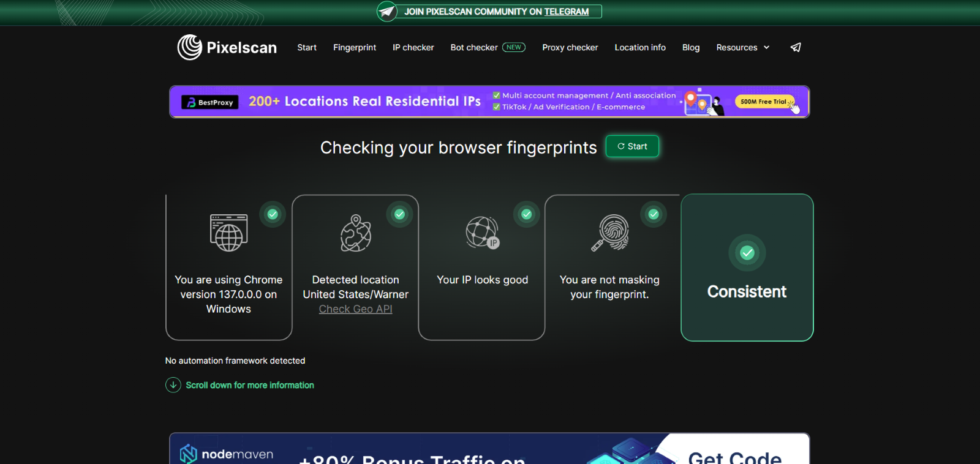Image resolution: width=980 pixels, height=464 pixels.
Task: Follow the Check Geo API link
Action: [355, 309]
